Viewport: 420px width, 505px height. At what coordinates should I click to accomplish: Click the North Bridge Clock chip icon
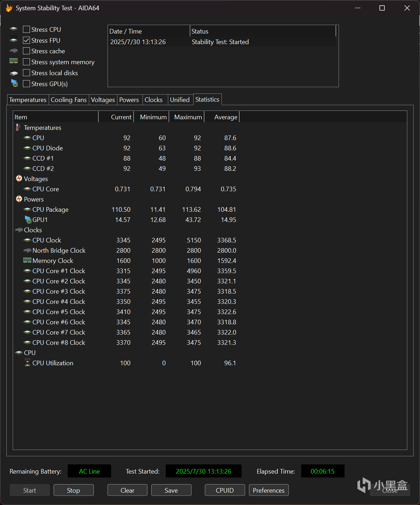tap(28, 251)
